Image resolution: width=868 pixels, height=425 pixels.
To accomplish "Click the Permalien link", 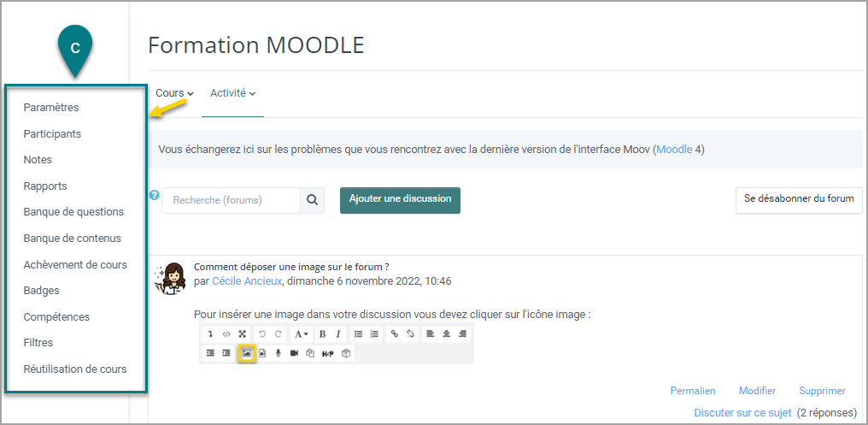I will pyautogui.click(x=693, y=391).
